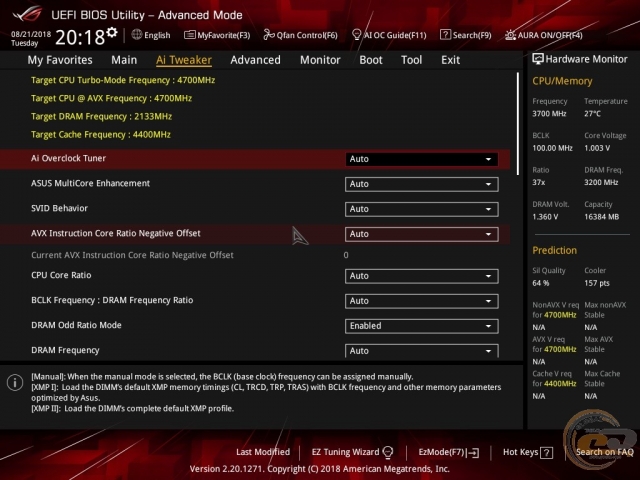This screenshot has width=640, height=480.
Task: Click English language button
Action: [151, 35]
